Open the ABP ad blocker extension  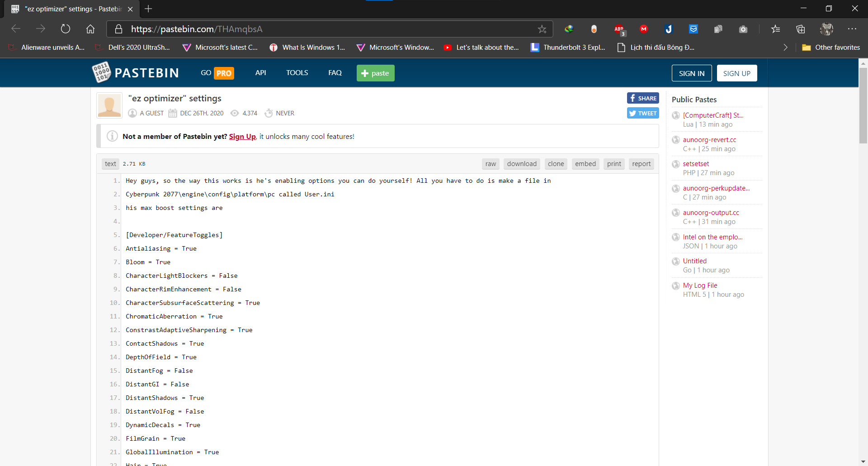(x=619, y=29)
